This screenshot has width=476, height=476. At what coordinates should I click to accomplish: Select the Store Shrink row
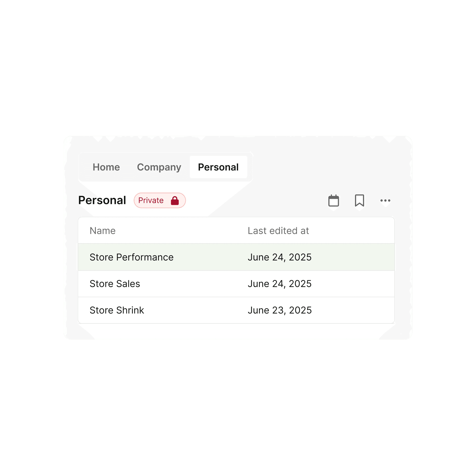pos(117,310)
